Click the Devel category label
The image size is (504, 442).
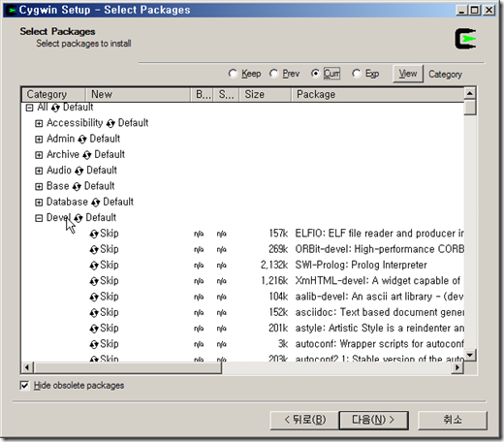(58, 218)
